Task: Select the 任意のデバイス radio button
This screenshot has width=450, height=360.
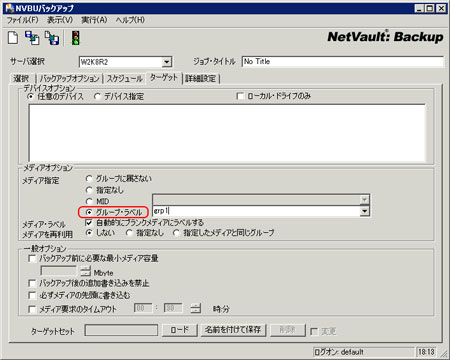Action: click(31, 97)
